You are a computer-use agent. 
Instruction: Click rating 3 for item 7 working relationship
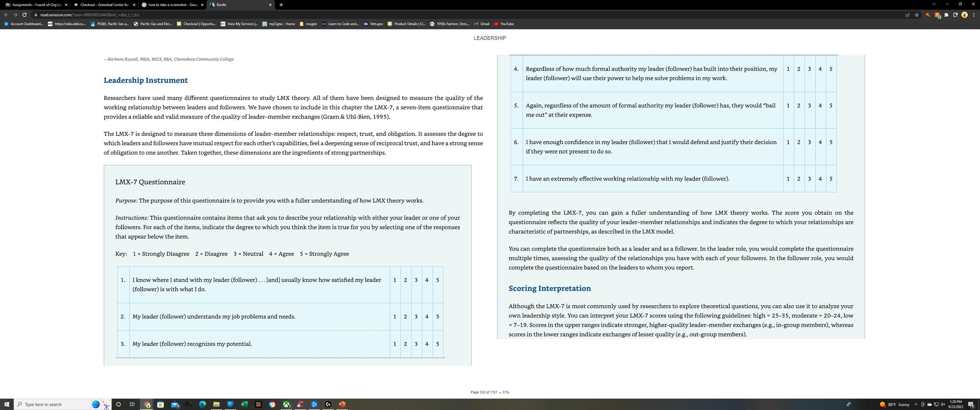point(809,179)
